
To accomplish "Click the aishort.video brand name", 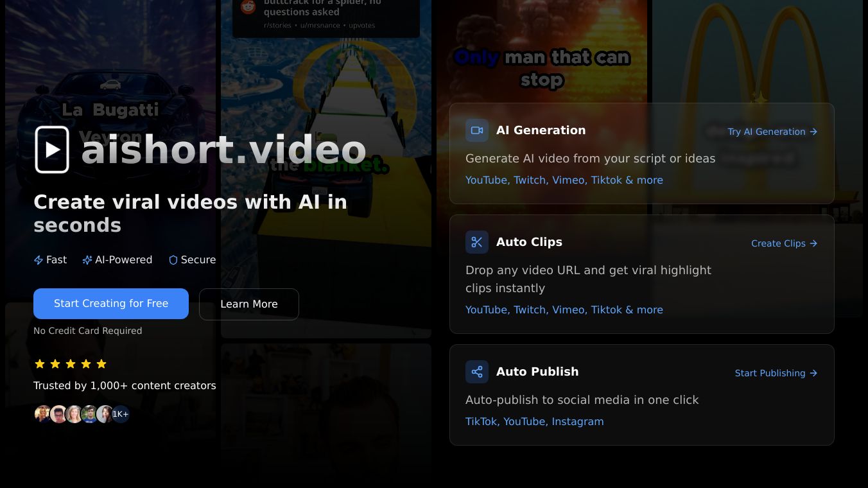I will [223, 150].
